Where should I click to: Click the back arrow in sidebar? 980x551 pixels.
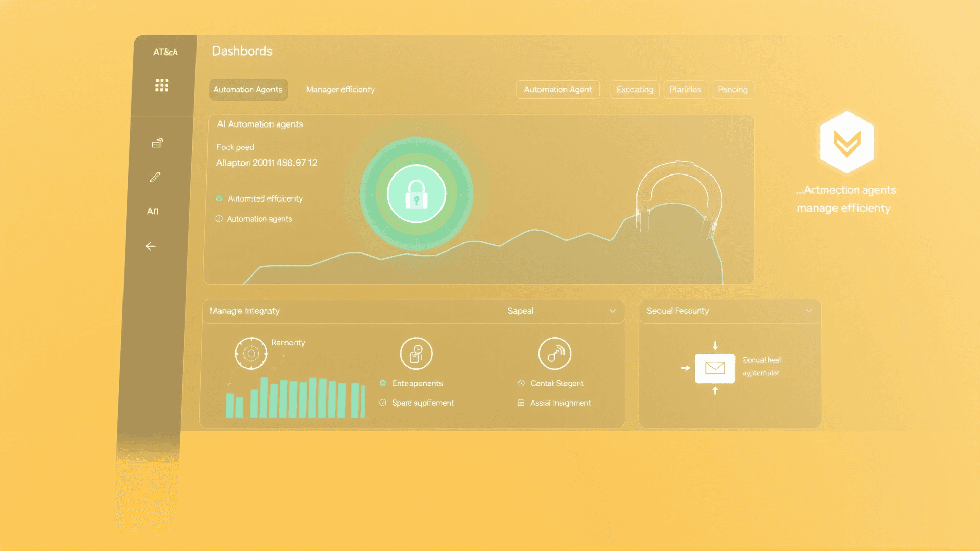151,246
